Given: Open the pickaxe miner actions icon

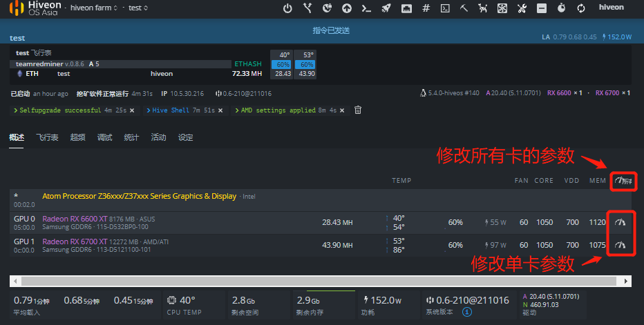Looking at the screenshot, I should pyautogui.click(x=464, y=8).
